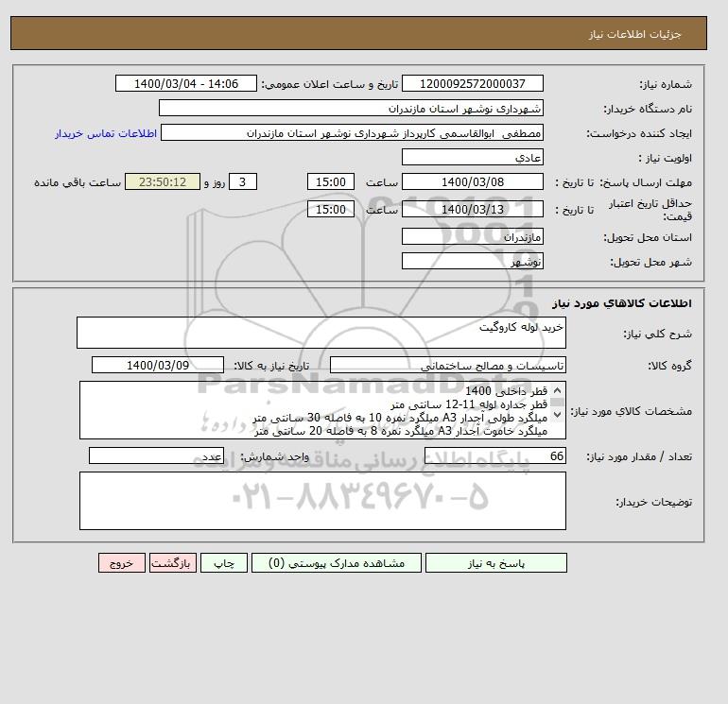Click request creator field مصطفی ابوالقاسمی
728x704 pixels.
352,133
